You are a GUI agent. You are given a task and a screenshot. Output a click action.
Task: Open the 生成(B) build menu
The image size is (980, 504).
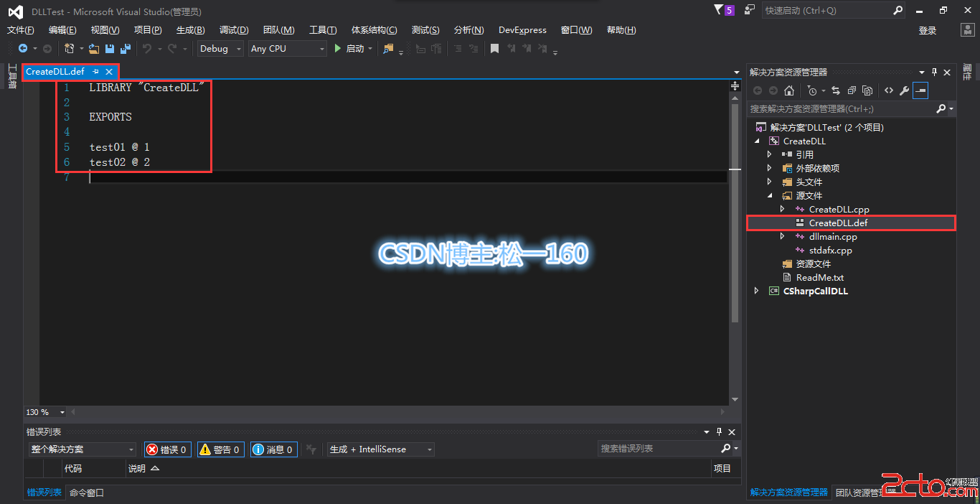(191, 30)
